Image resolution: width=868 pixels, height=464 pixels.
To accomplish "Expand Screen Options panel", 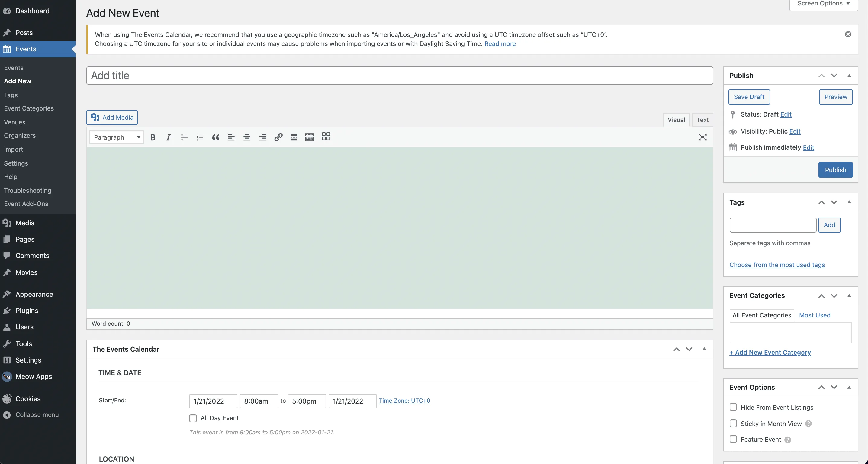I will (x=824, y=4).
